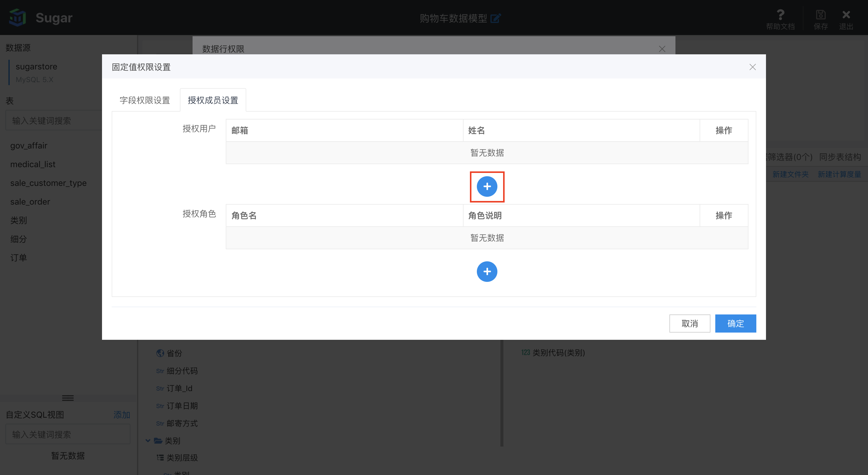Click the 退出 exit icon

click(x=846, y=19)
